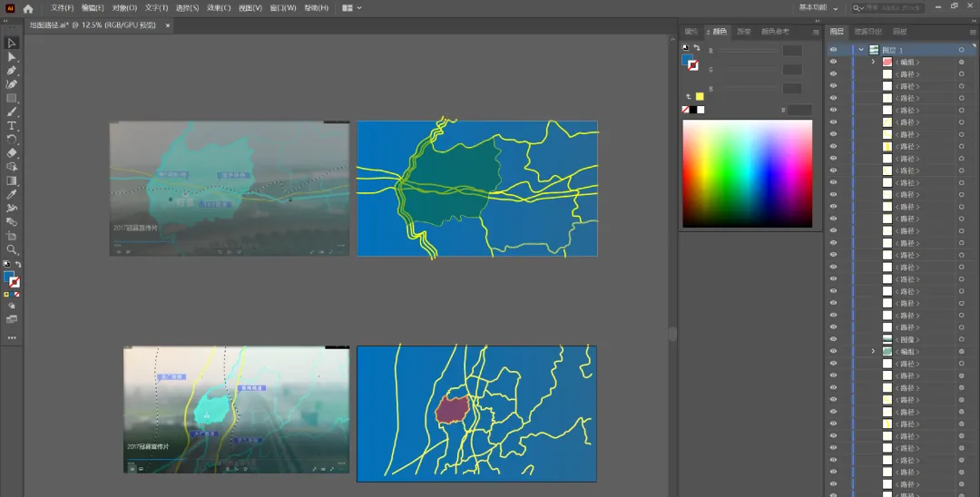Select the Type tool
The image size is (980, 497).
(11, 125)
